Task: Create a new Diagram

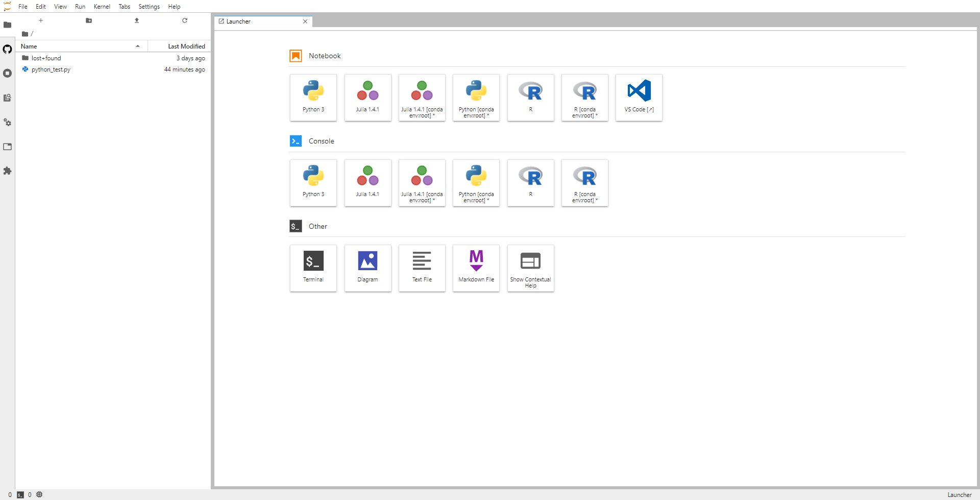Action: click(367, 268)
